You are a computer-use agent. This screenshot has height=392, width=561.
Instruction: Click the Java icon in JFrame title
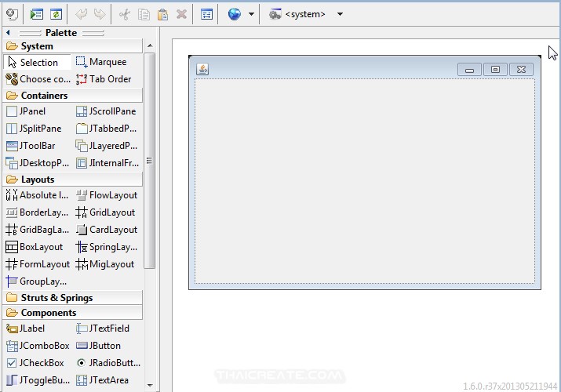pyautogui.click(x=202, y=69)
